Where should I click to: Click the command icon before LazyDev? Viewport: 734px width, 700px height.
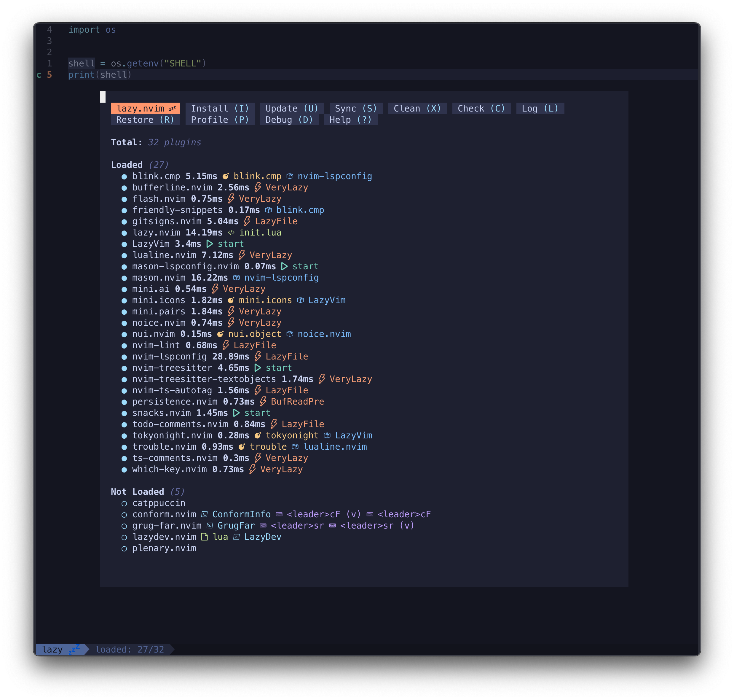pos(236,537)
